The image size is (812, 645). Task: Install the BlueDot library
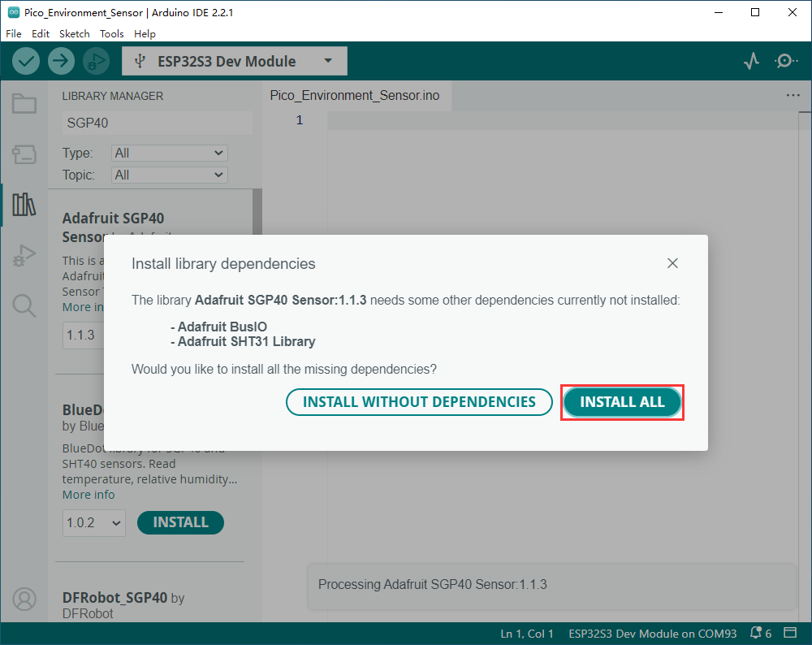[180, 522]
